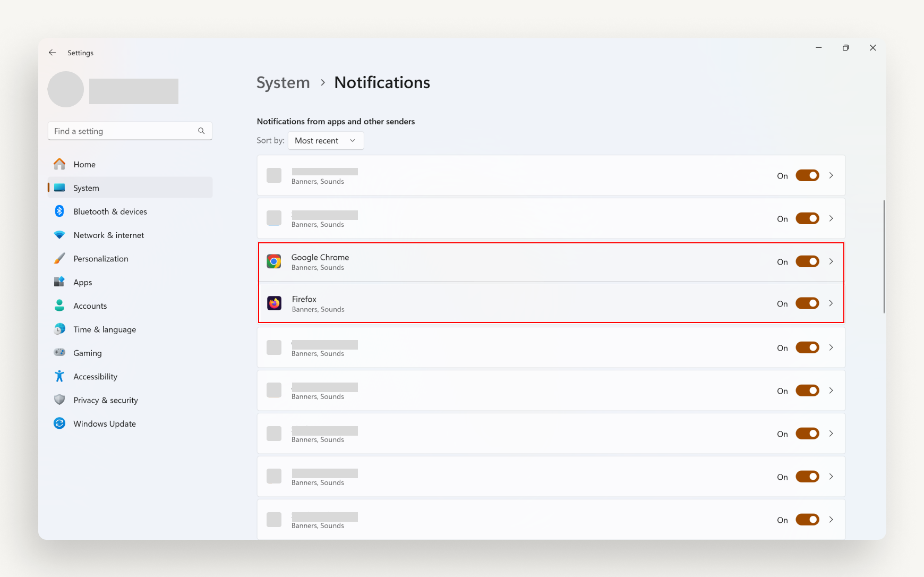Open the Apps settings section

(82, 282)
